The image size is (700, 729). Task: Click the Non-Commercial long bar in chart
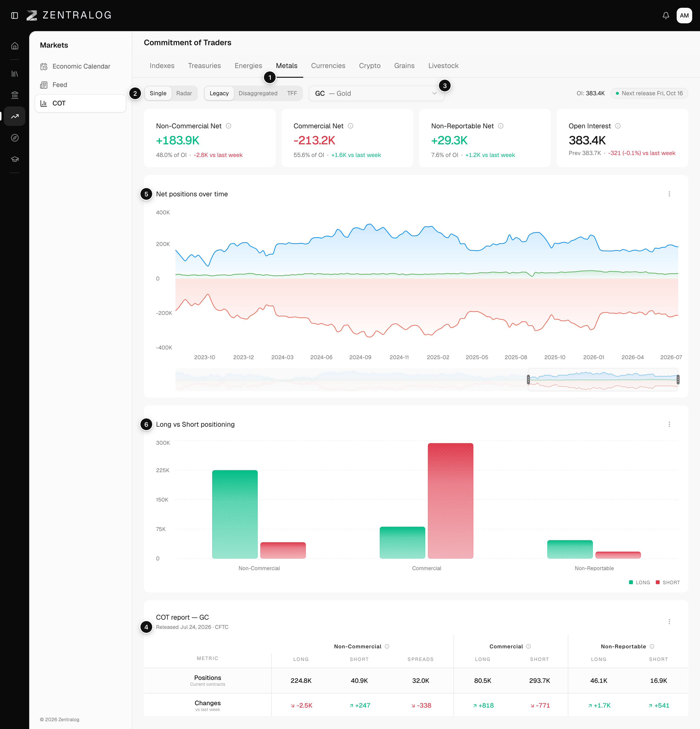click(x=235, y=514)
